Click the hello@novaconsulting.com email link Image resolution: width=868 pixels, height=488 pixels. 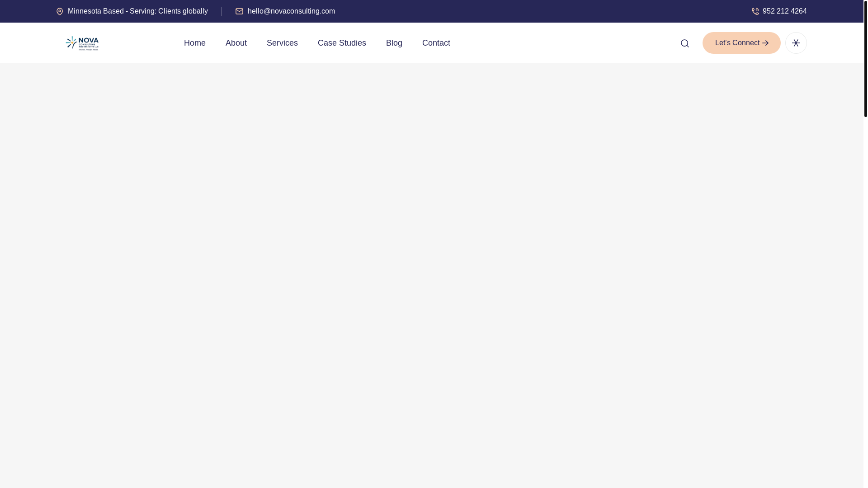pyautogui.click(x=291, y=11)
